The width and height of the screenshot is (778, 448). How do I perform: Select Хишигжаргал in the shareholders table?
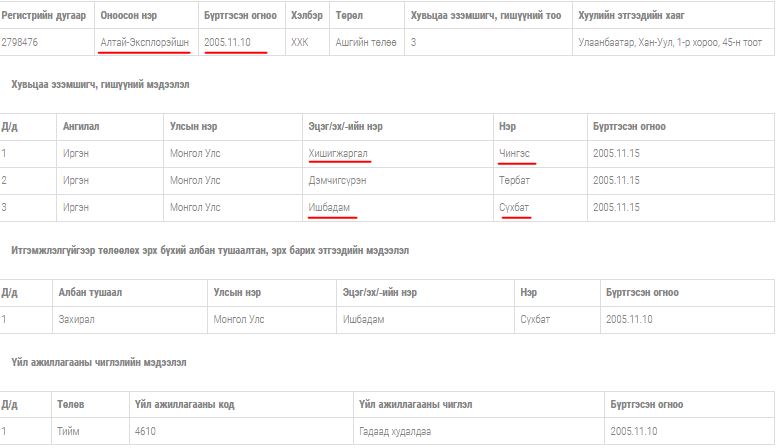click(x=340, y=153)
